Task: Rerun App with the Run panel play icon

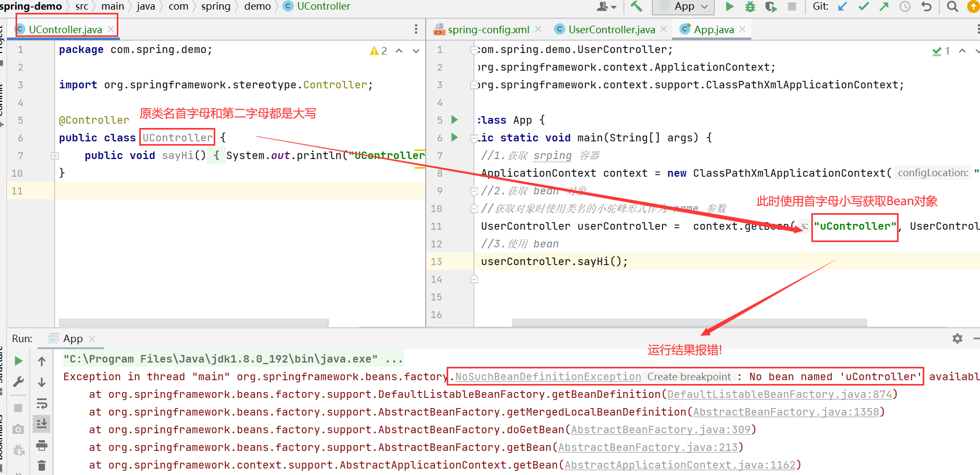Action: point(18,361)
